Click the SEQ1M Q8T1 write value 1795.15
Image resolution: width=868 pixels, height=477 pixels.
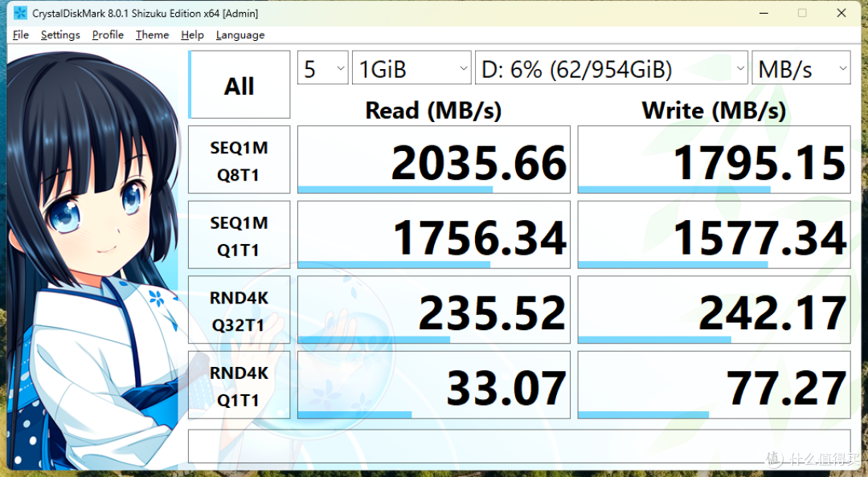pos(714,160)
